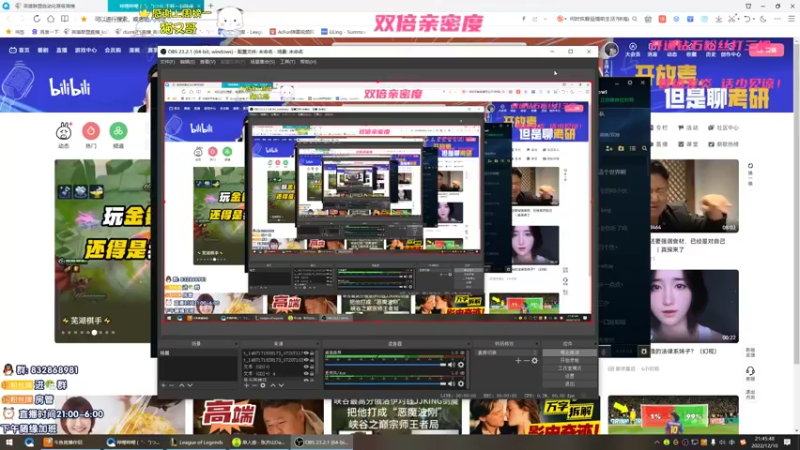
Task: Open bilibili 热门 red flame icon
Action: point(91,131)
